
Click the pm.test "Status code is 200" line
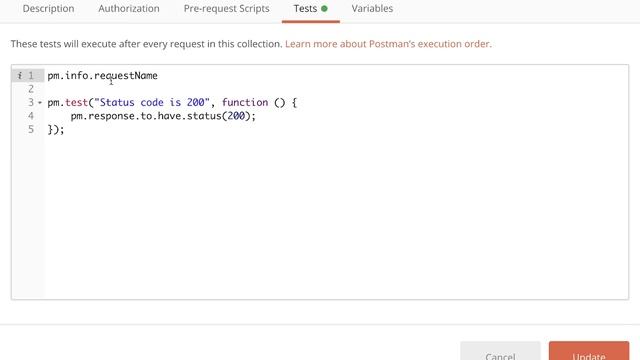[x=172, y=102]
